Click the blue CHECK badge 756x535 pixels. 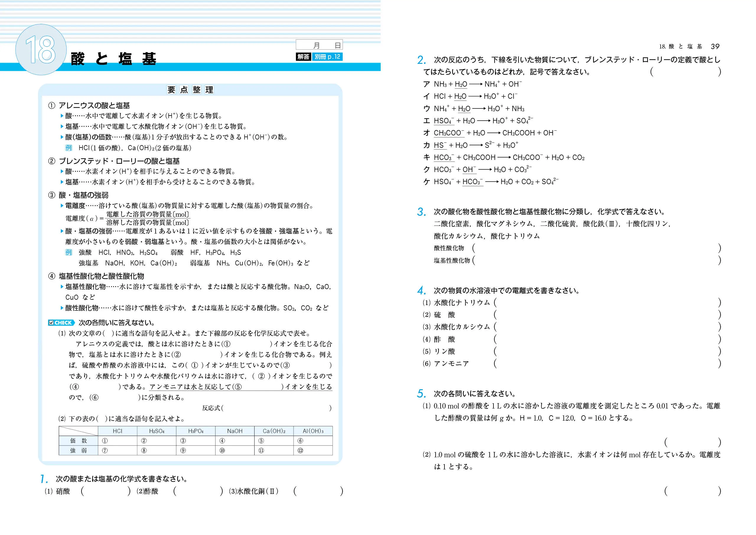click(61, 323)
